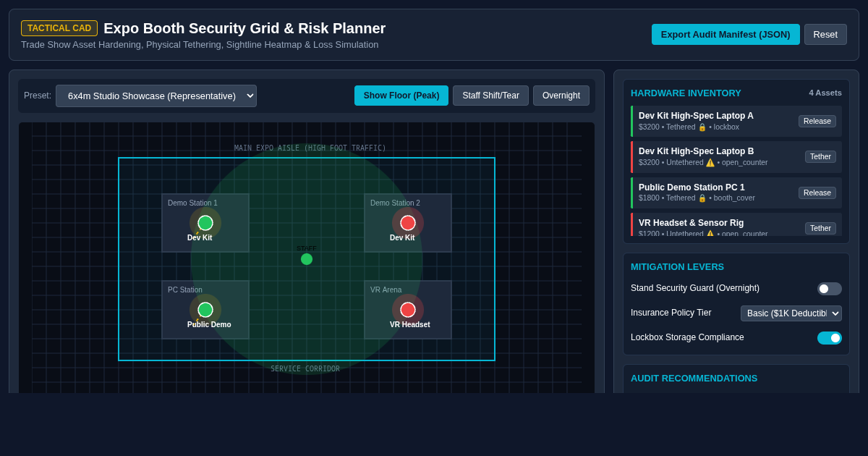The width and height of the screenshot is (868, 456).
Task: Click the VR Arena zone label
Action: 386,290
